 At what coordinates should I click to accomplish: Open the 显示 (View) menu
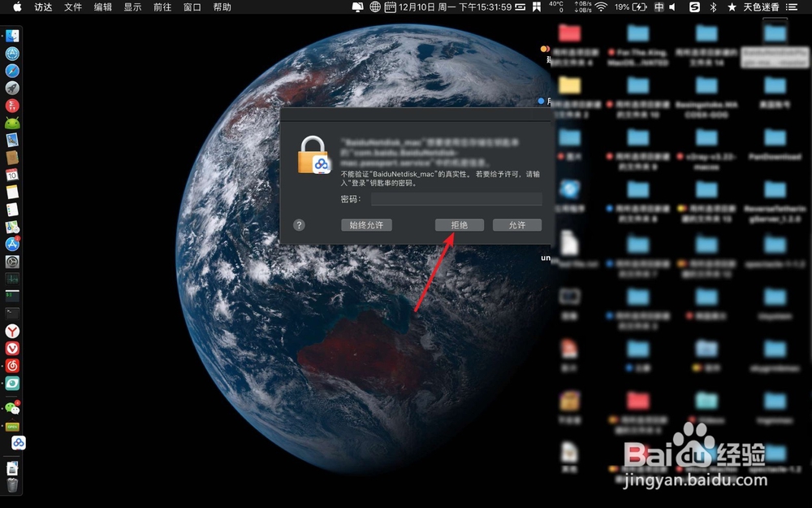click(x=132, y=7)
